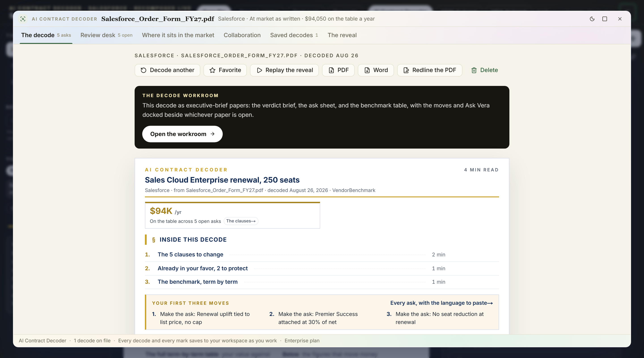Click the '2 min' read time
644x358 pixels.
(439, 255)
